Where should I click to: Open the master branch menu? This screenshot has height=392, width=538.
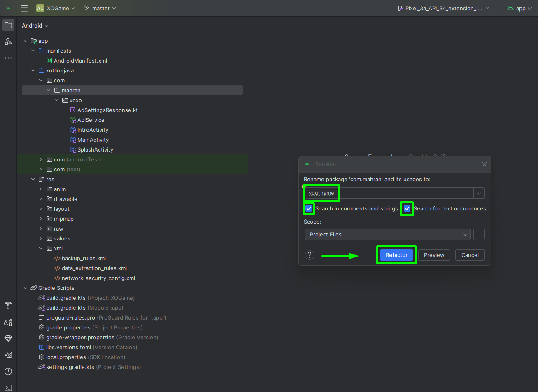[x=100, y=8]
